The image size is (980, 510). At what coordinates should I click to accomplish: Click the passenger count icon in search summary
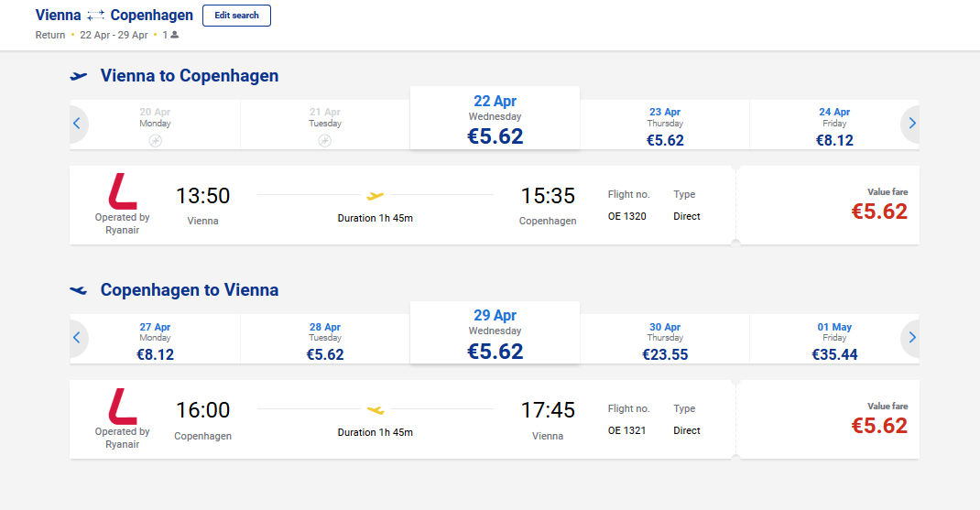click(175, 35)
